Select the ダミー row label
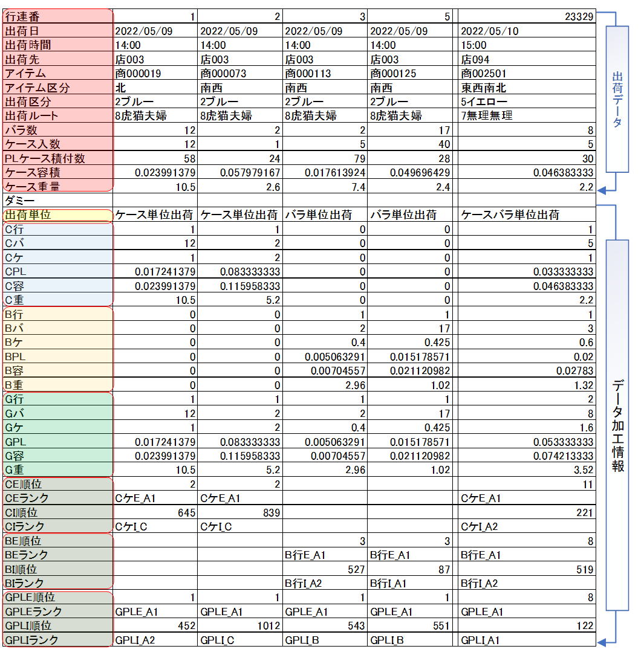 coord(57,201)
